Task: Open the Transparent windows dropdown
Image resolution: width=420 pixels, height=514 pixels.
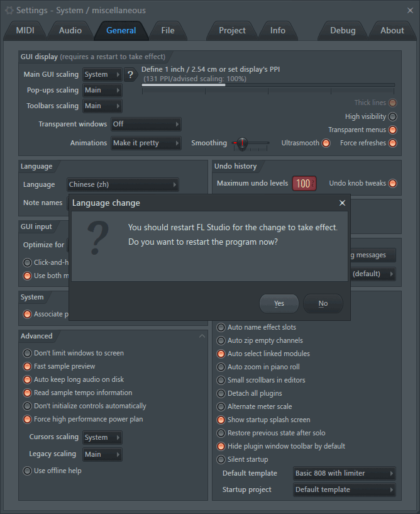Action: tap(146, 124)
